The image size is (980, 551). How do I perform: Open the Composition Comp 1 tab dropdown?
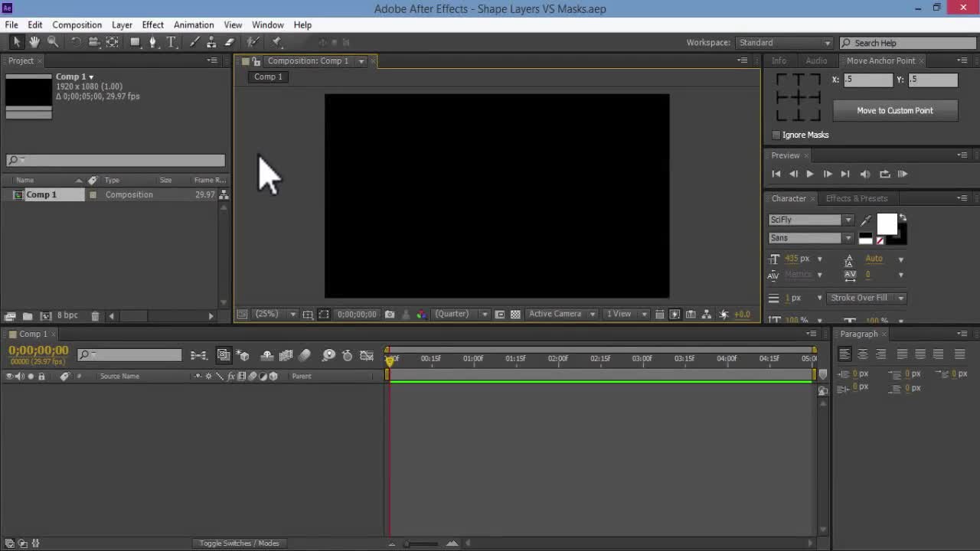pyautogui.click(x=361, y=61)
